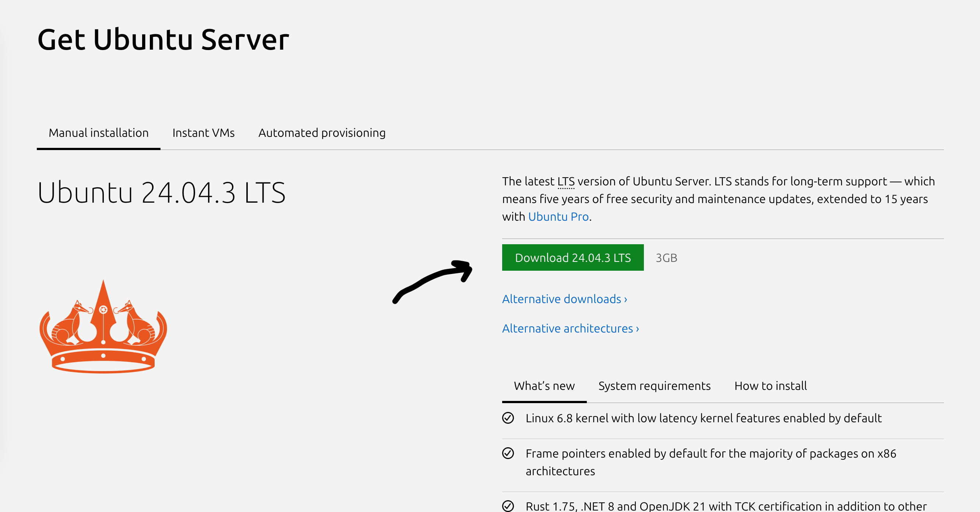Open the Manual installation tab

[99, 133]
